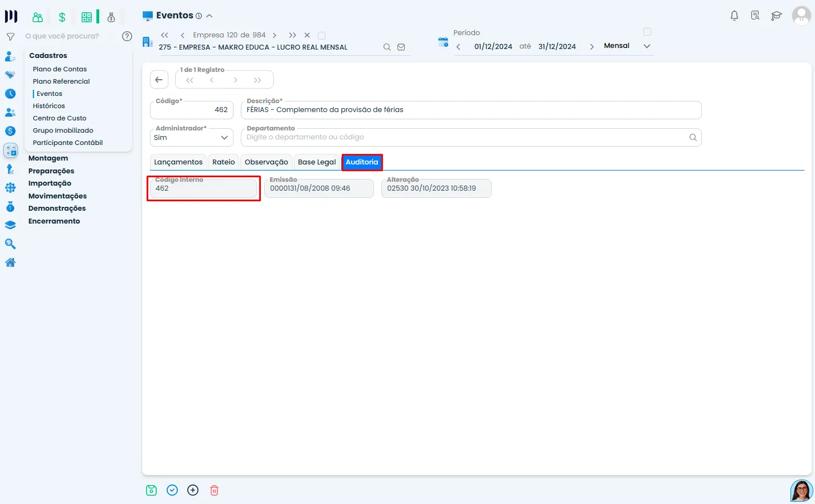Go to the previous period
The height and width of the screenshot is (504, 815).
[458, 47]
